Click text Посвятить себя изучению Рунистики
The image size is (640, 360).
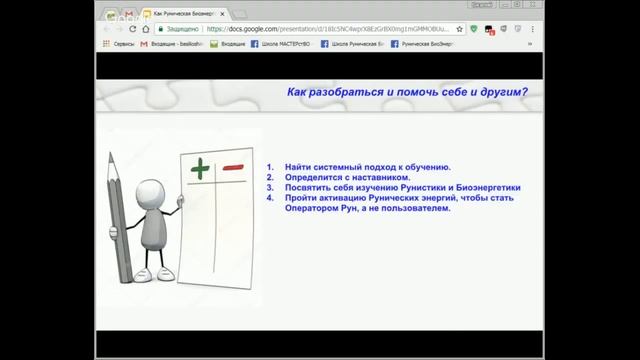coord(402,187)
